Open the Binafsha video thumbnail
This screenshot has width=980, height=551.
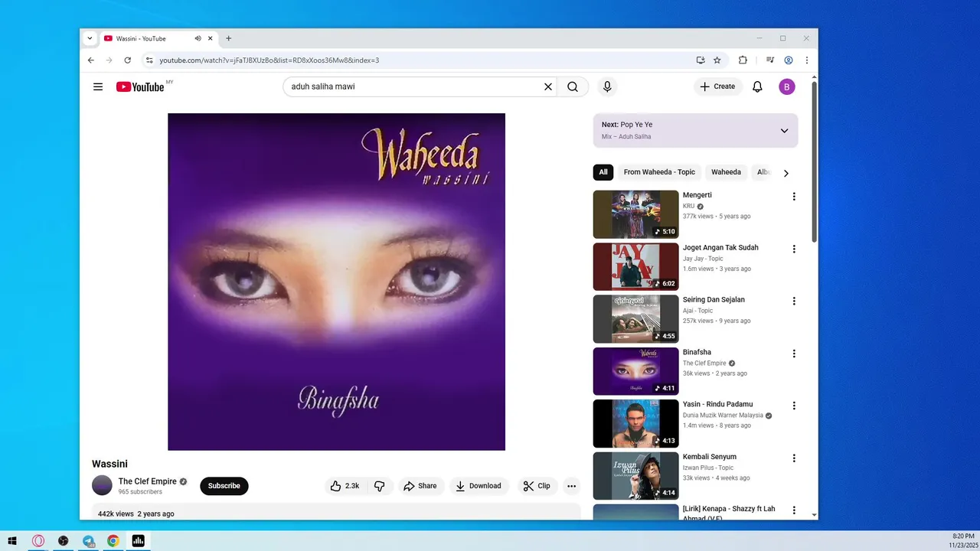click(x=635, y=371)
